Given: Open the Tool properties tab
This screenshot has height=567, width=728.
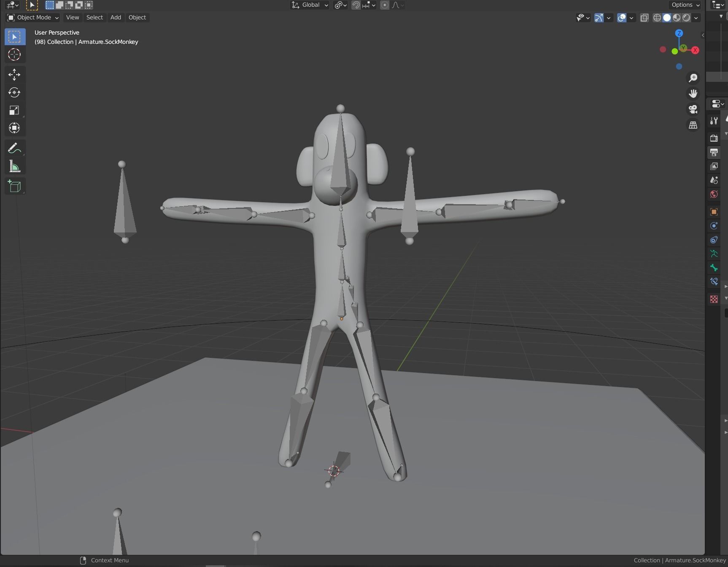Looking at the screenshot, I should click(714, 121).
